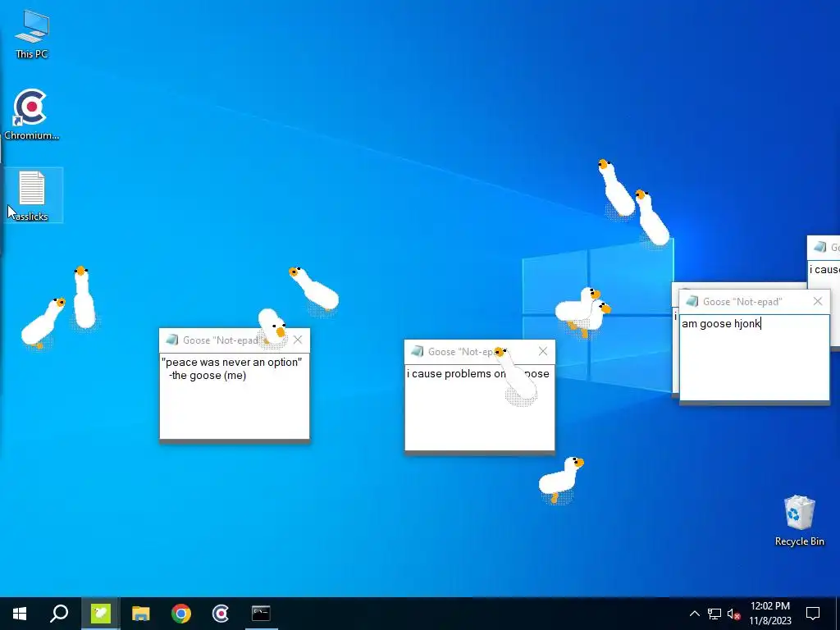
Task: Click the goose at the bottom near Recycle Bin
Action: click(560, 479)
